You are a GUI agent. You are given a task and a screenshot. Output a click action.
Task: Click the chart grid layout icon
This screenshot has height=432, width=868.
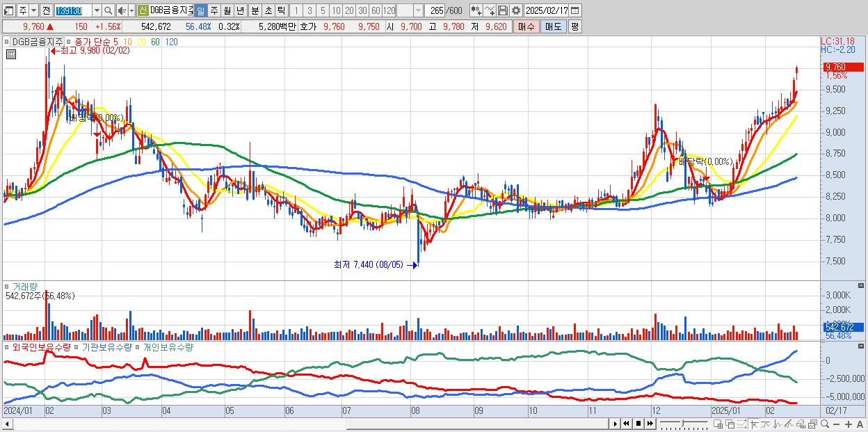(718, 424)
